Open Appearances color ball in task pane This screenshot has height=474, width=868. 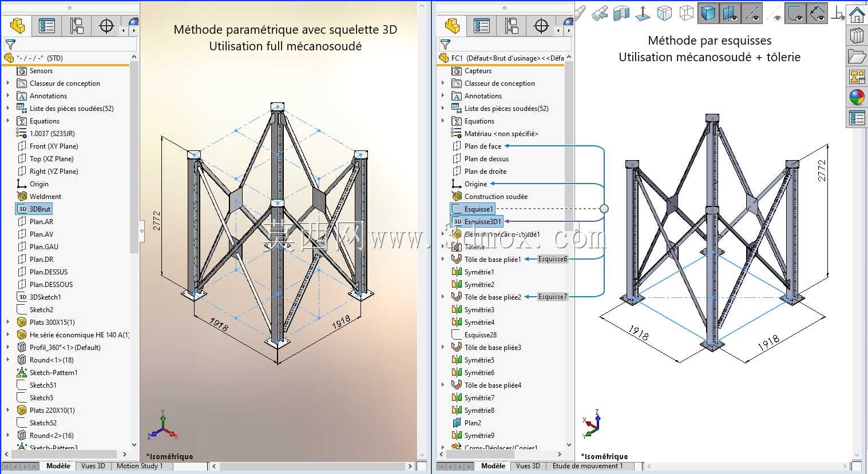click(857, 97)
